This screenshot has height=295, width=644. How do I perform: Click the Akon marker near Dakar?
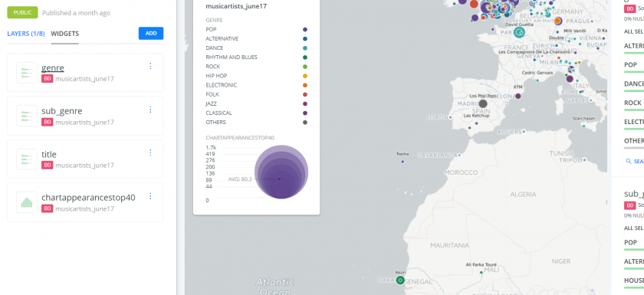pos(400,280)
